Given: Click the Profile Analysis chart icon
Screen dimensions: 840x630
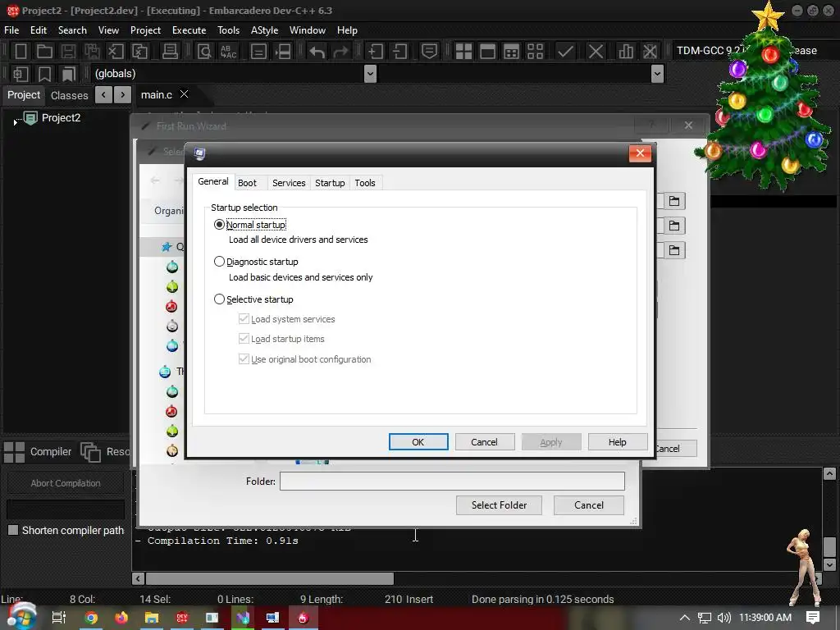Looking at the screenshot, I should pos(626,52).
